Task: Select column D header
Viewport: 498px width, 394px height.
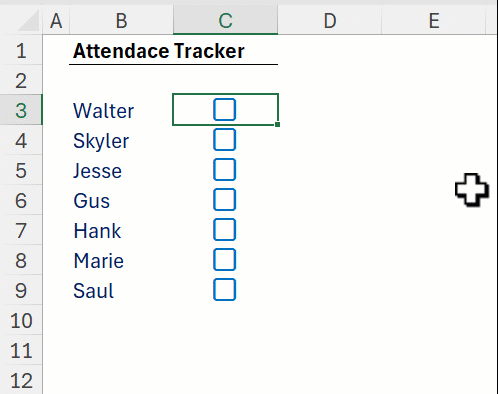Action: click(x=330, y=21)
